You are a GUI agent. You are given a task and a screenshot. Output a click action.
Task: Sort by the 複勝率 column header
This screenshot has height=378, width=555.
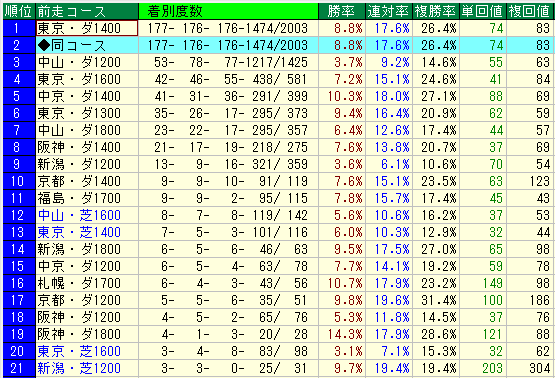(436, 11)
